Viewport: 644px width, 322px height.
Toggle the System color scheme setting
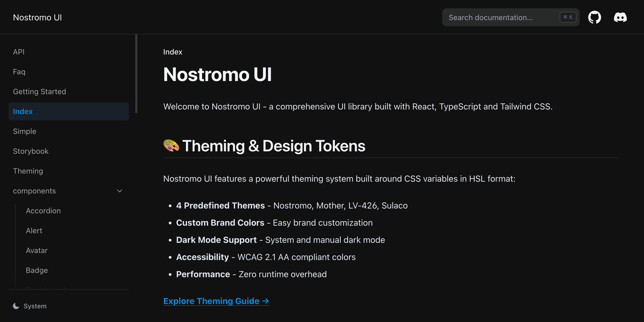pyautogui.click(x=30, y=306)
